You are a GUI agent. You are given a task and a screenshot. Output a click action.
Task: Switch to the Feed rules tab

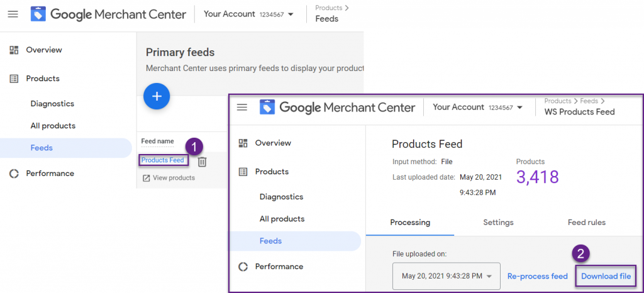(x=587, y=223)
